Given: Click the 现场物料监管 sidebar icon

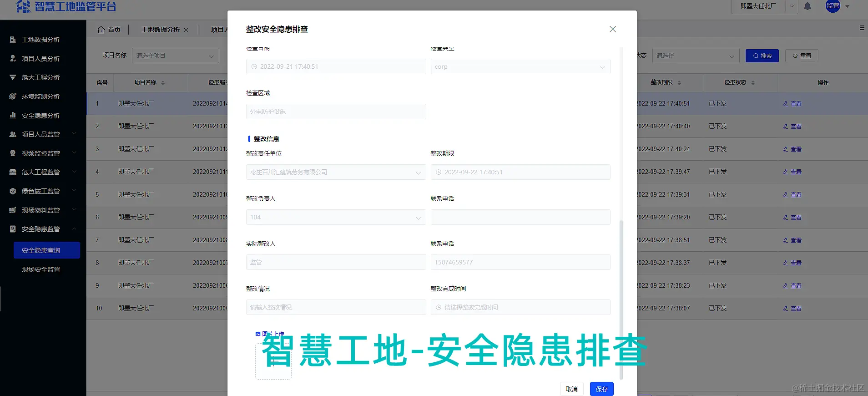Looking at the screenshot, I should coord(13,210).
